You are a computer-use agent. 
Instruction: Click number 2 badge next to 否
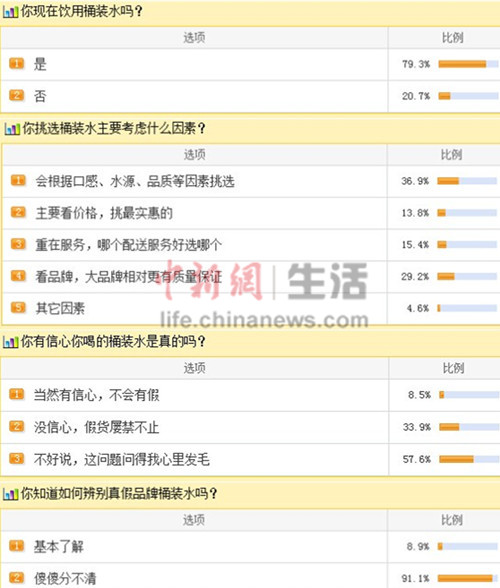[17, 96]
